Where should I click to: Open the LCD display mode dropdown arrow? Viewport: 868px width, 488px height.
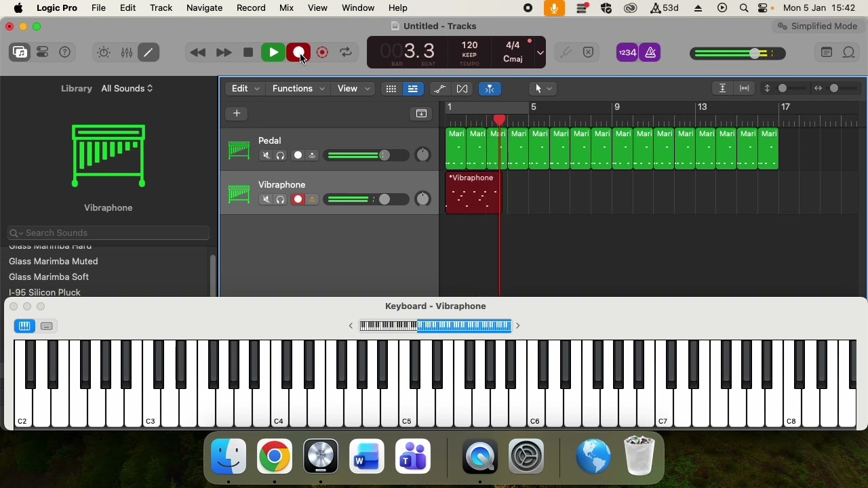point(540,52)
